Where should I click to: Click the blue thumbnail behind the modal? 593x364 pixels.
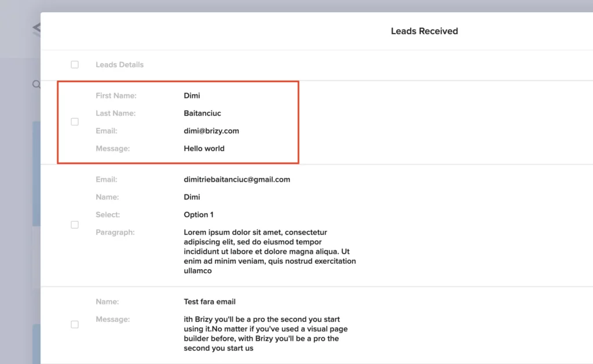(x=36, y=174)
